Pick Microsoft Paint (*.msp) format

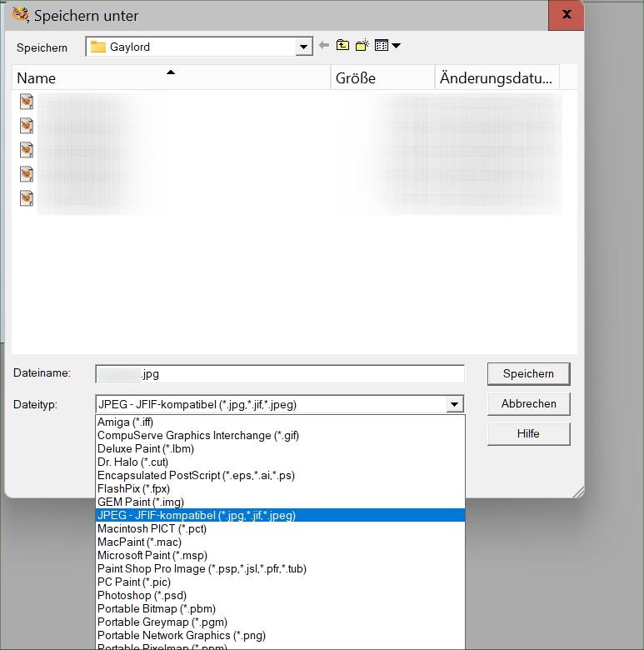[280, 555]
